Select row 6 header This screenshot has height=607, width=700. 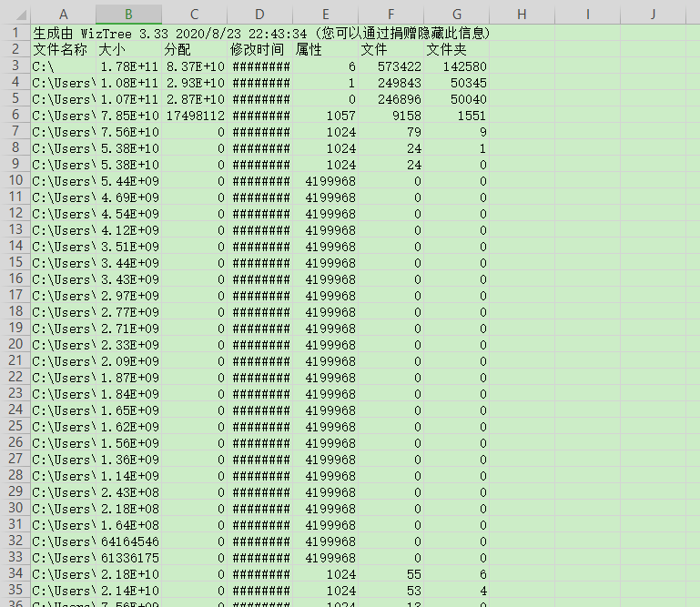click(15, 115)
